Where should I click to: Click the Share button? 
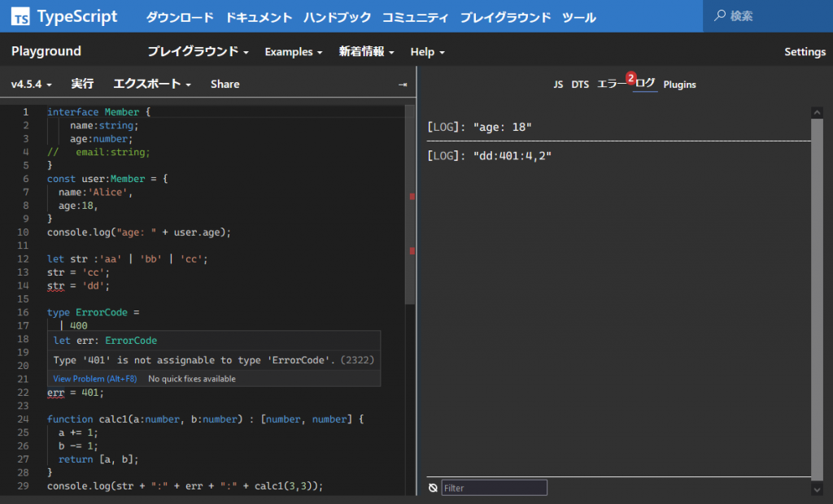tap(225, 84)
